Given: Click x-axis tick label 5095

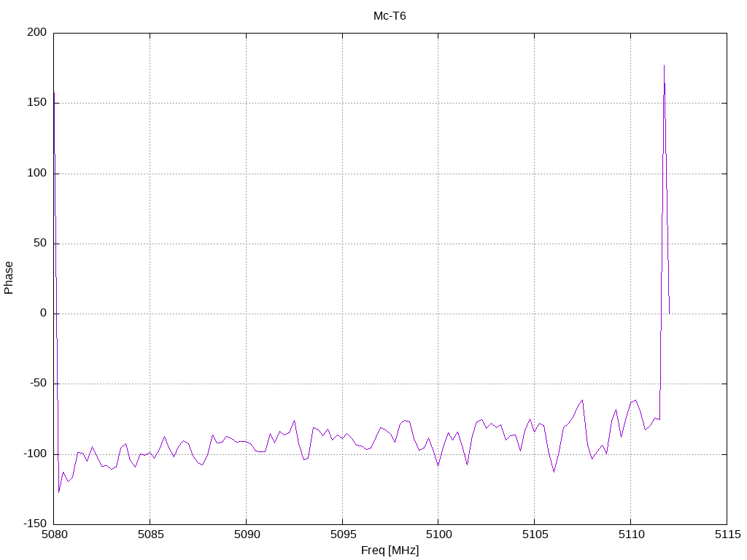Looking at the screenshot, I should tap(343, 534).
